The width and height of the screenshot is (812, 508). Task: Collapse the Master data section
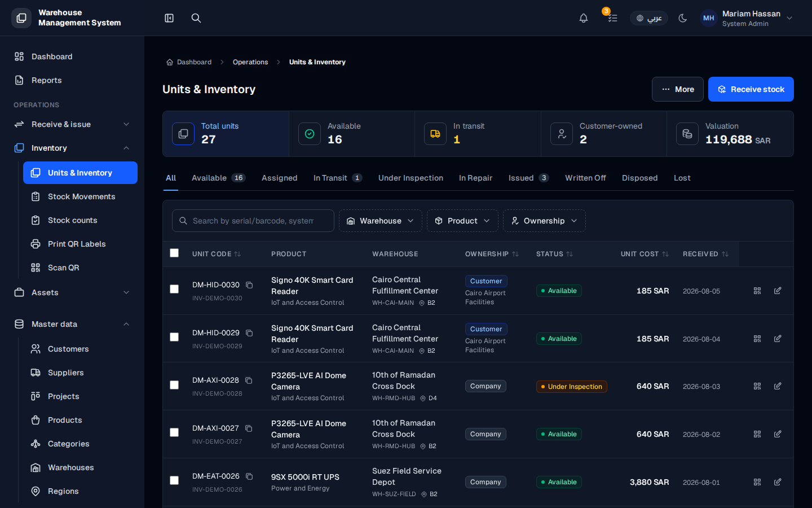[72, 324]
